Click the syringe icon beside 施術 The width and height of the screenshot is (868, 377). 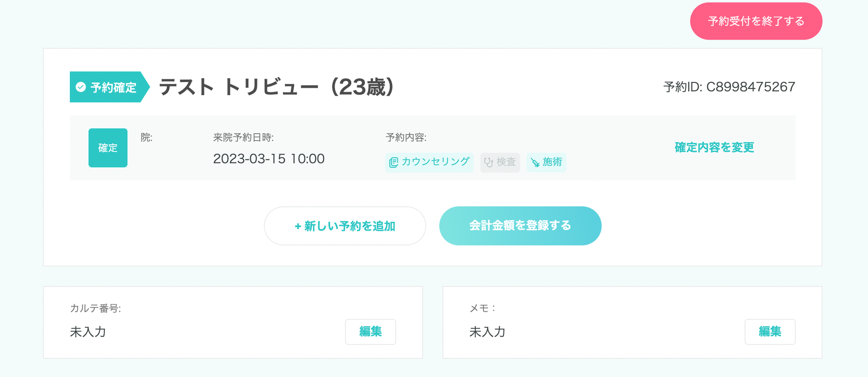point(535,162)
